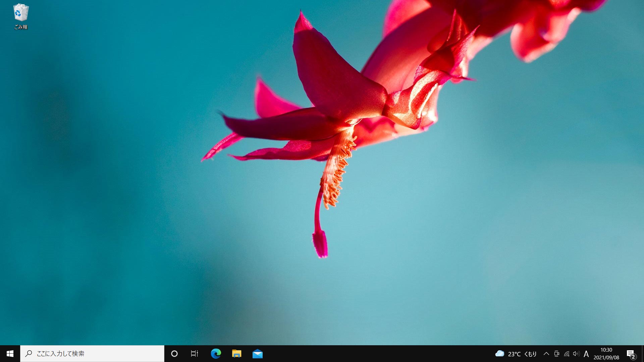Screen dimensions: 644x362
Task: Expand hidden system tray icons chevron
Action: (x=546, y=354)
